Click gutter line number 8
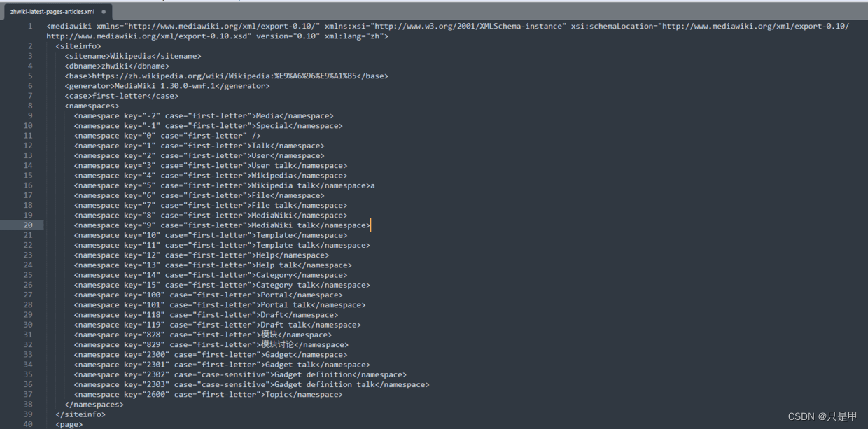The image size is (868, 429). pyautogui.click(x=30, y=106)
